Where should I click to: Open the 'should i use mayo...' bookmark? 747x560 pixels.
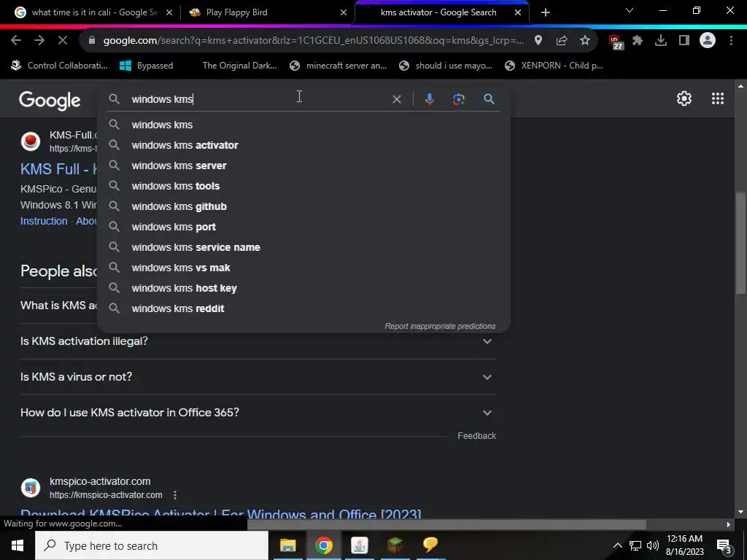(446, 66)
